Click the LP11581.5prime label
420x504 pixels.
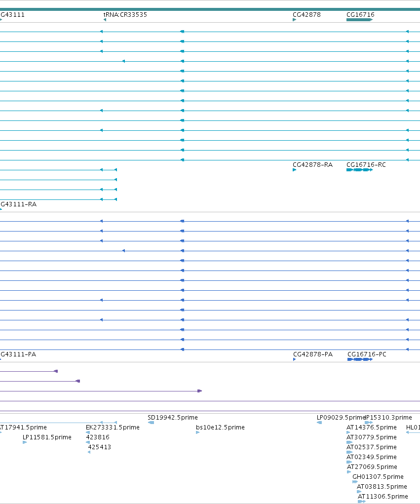[47, 437]
